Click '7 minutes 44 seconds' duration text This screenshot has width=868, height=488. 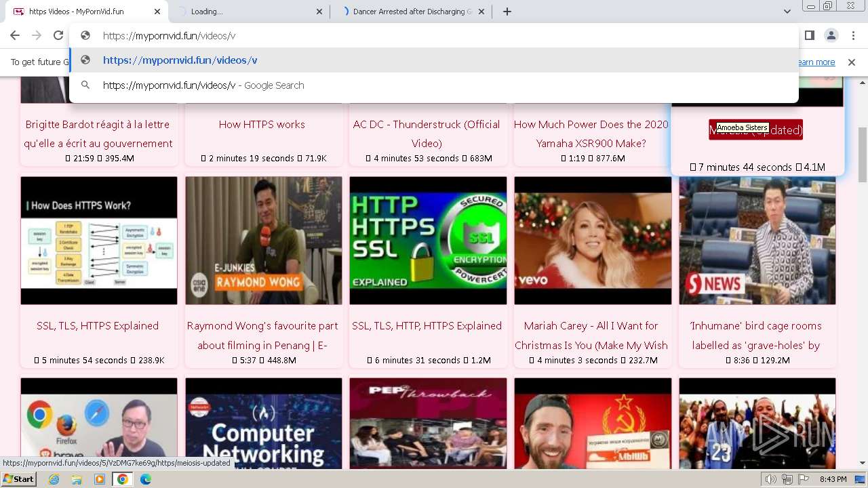pos(745,167)
